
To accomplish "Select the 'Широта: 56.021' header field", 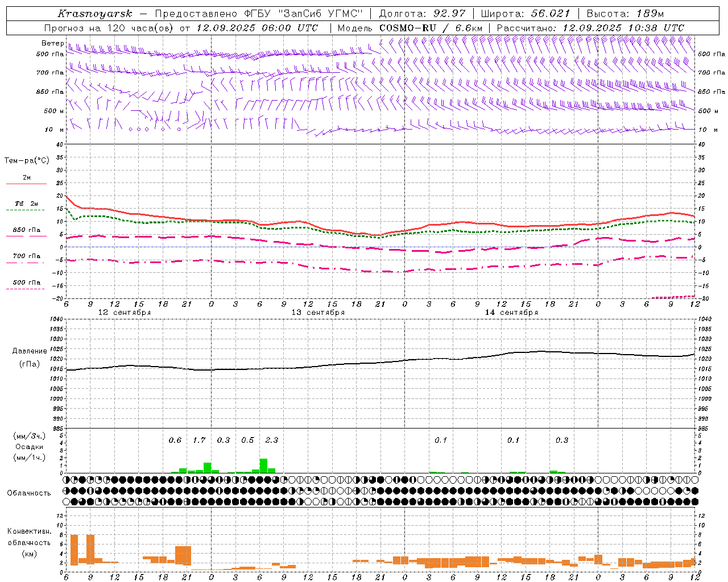I will coord(526,14).
